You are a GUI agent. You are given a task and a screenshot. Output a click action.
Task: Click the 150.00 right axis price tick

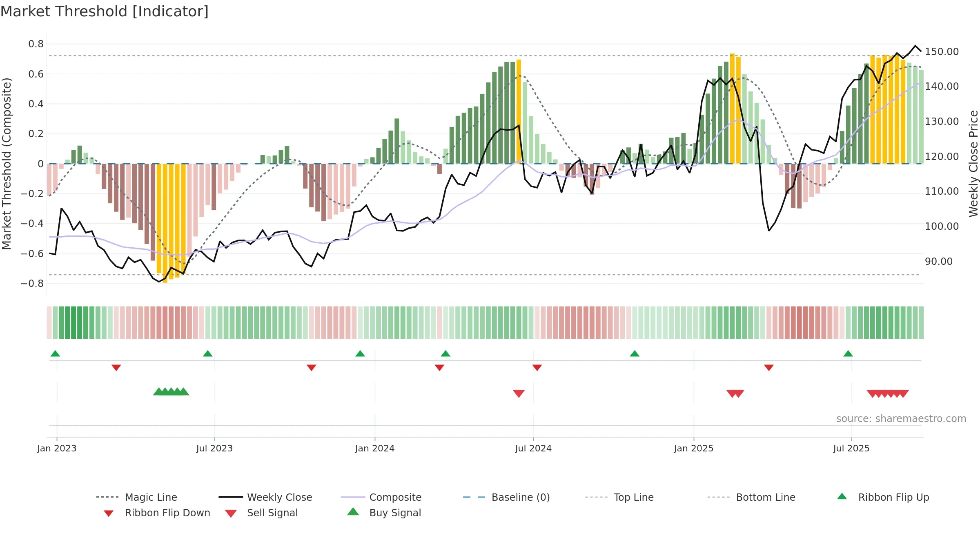(942, 52)
